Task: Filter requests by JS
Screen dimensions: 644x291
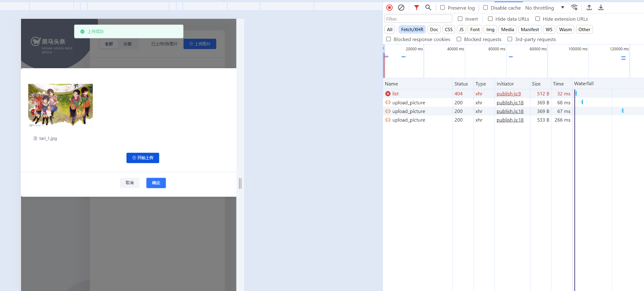Action: [x=461, y=30]
